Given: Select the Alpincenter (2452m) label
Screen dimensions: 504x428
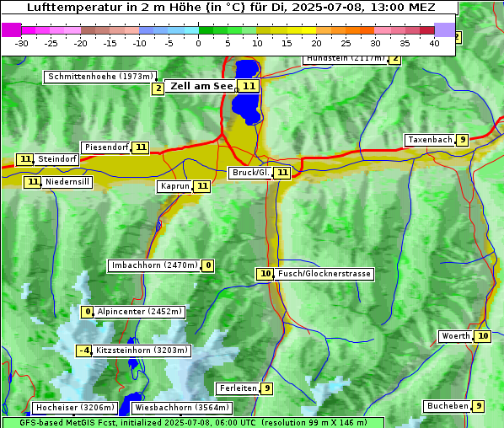Looking at the screenshot, I should click(139, 312).
